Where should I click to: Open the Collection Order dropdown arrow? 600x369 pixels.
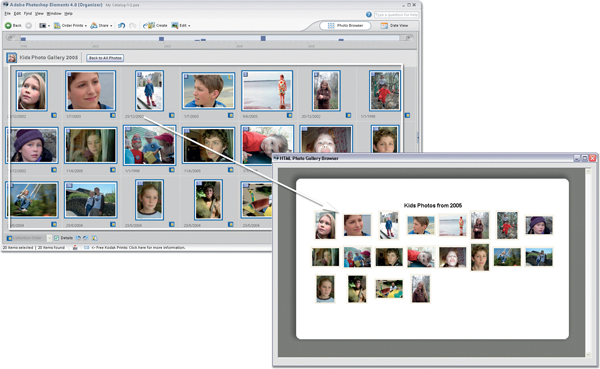[x=49, y=238]
